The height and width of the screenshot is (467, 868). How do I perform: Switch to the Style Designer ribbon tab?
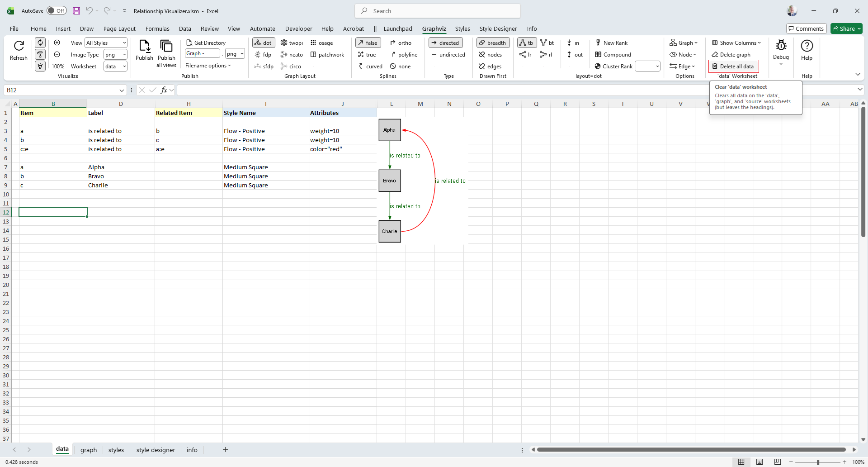click(x=498, y=29)
